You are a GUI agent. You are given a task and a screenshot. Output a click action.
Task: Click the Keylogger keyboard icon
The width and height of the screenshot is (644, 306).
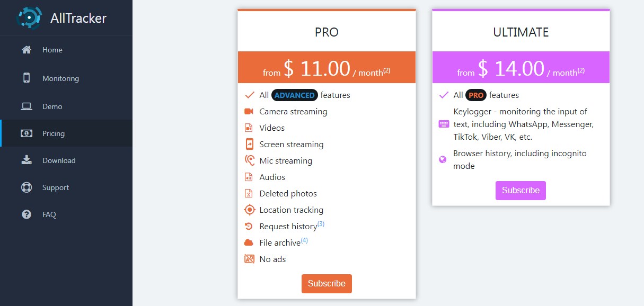(444, 124)
